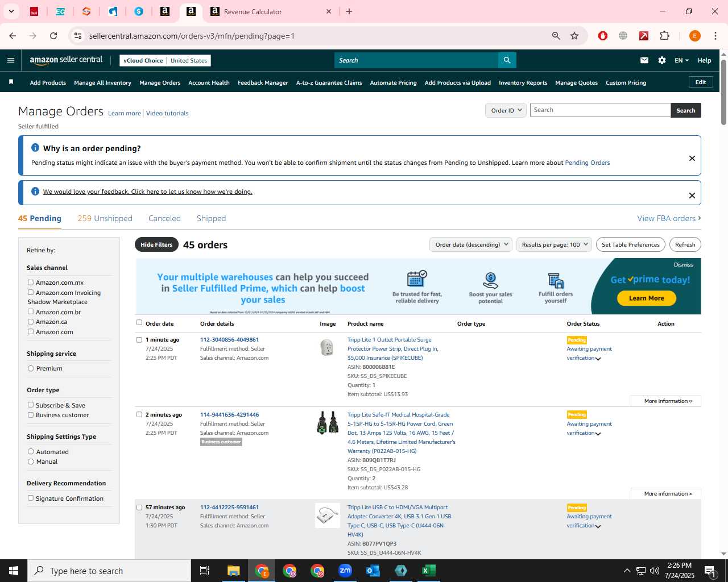Open Account Health menu item
The height and width of the screenshot is (582, 728).
[x=209, y=82]
